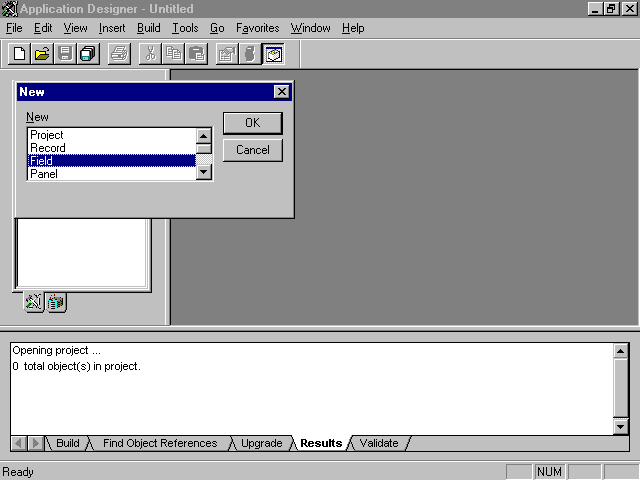Image resolution: width=640 pixels, height=480 pixels.
Task: Open the File menu
Action: pyautogui.click(x=14, y=28)
